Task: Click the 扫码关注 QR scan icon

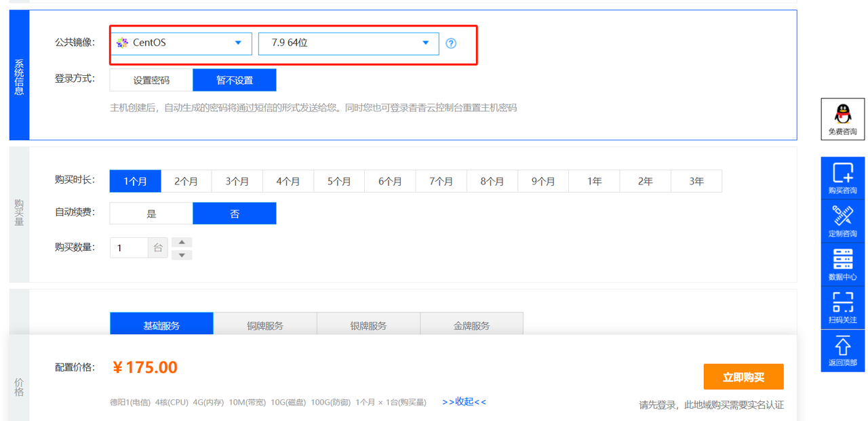Action: (x=842, y=303)
